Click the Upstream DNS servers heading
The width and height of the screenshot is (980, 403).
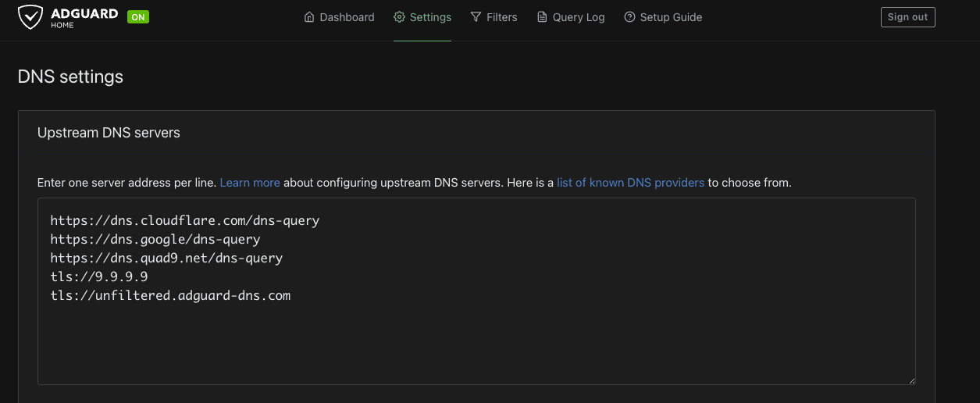pyautogui.click(x=109, y=133)
